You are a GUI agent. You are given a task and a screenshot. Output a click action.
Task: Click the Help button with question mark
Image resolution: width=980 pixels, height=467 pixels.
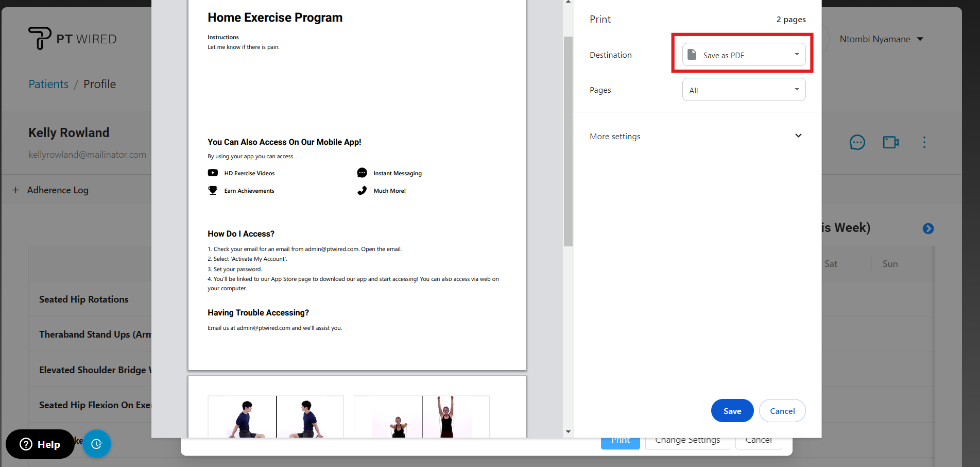click(x=40, y=444)
